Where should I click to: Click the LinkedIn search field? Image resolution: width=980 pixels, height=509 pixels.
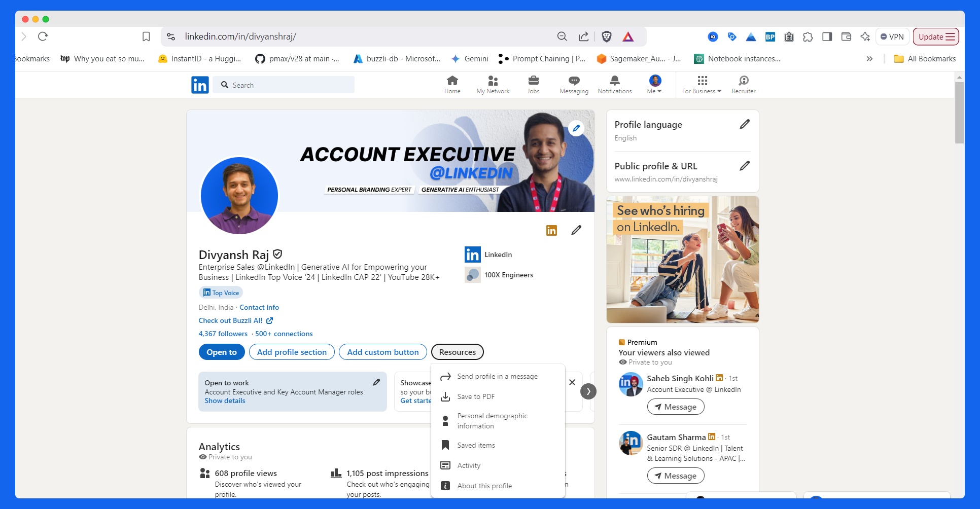[284, 85]
